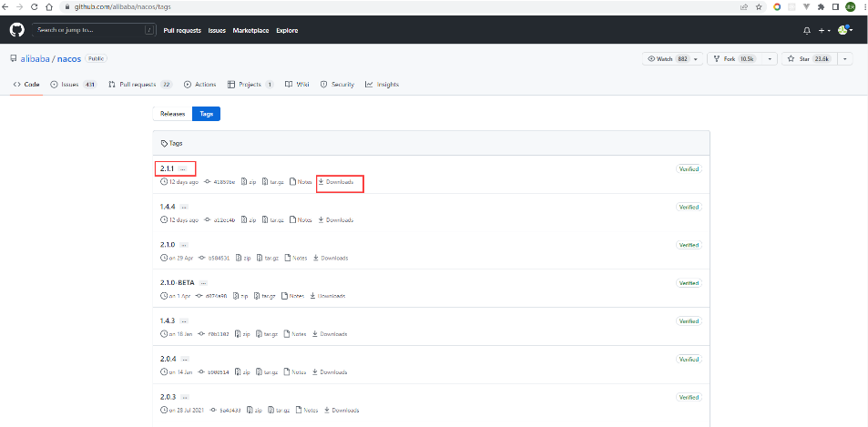
Task: Open the Projects tab
Action: tap(250, 85)
